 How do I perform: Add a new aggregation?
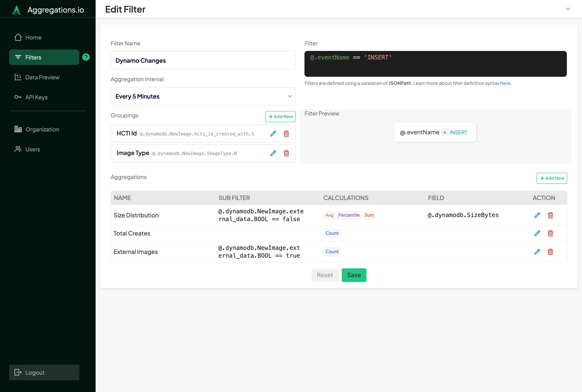[x=552, y=178]
